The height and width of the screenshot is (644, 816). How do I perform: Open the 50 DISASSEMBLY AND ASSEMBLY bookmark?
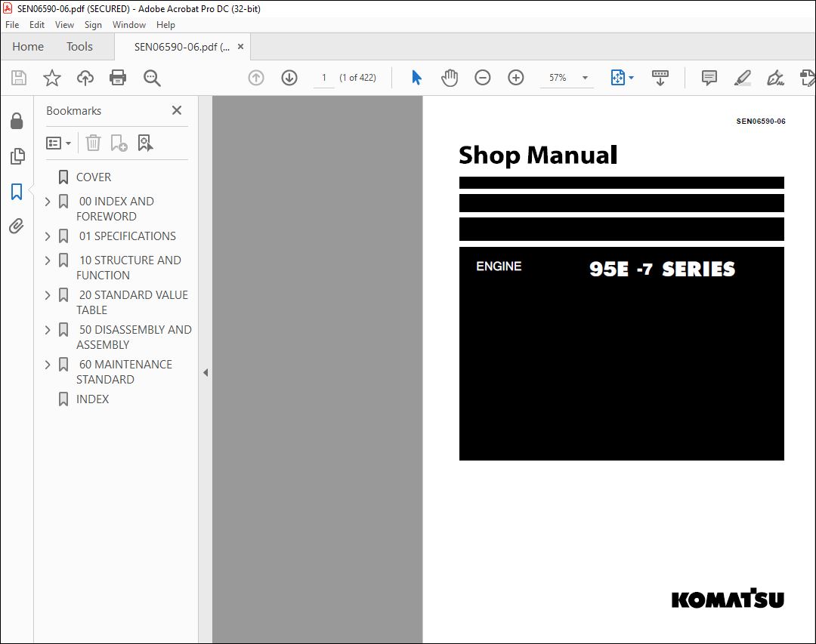(134, 337)
